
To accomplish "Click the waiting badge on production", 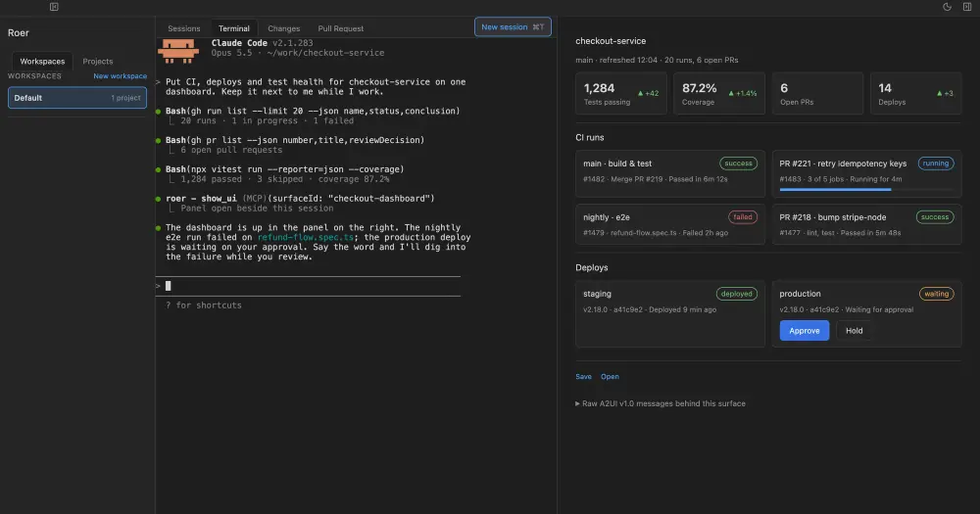I will [x=936, y=294].
